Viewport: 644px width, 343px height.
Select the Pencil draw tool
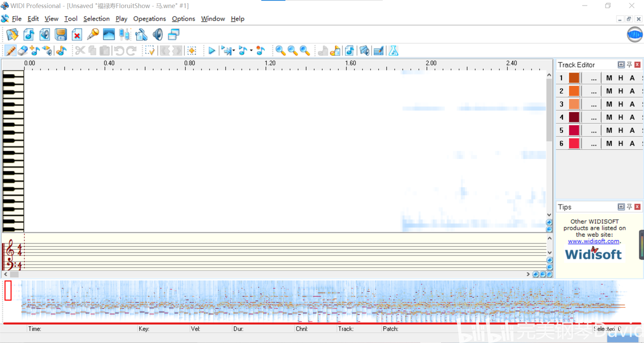pos(10,51)
